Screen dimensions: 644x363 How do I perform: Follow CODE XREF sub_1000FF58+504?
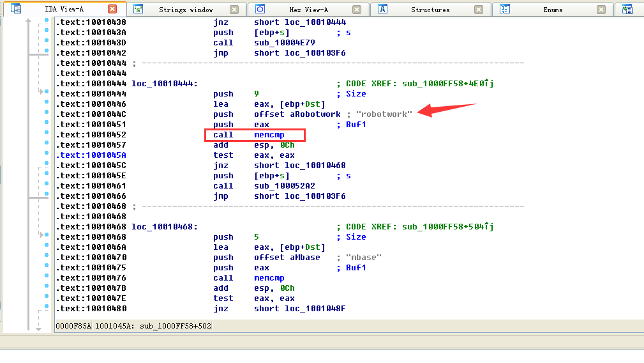coord(447,226)
